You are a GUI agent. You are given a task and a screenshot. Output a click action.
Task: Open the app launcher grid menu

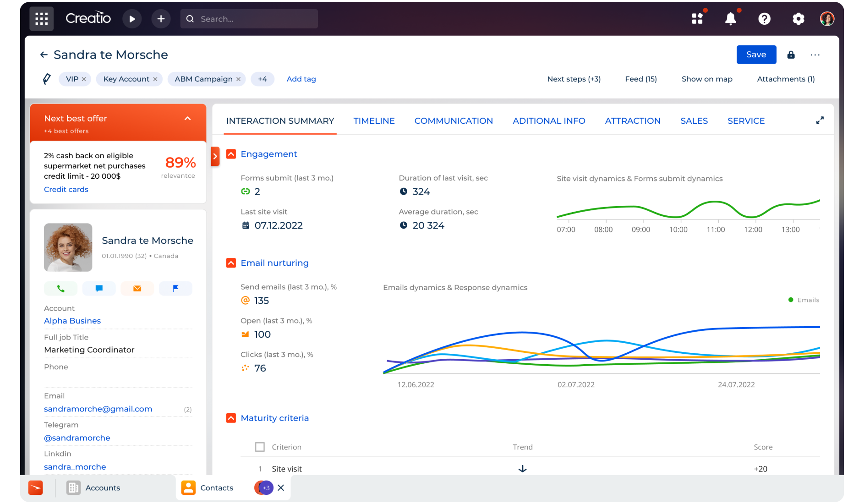click(x=41, y=19)
